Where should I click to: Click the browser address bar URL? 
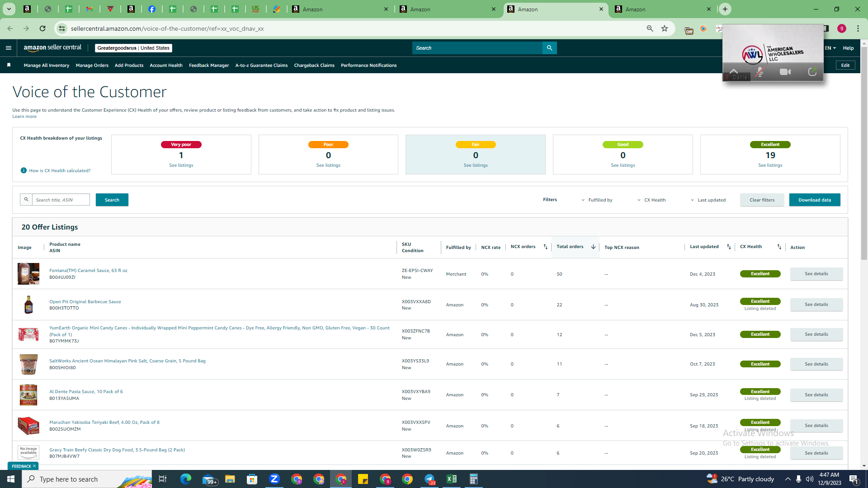[x=167, y=28]
